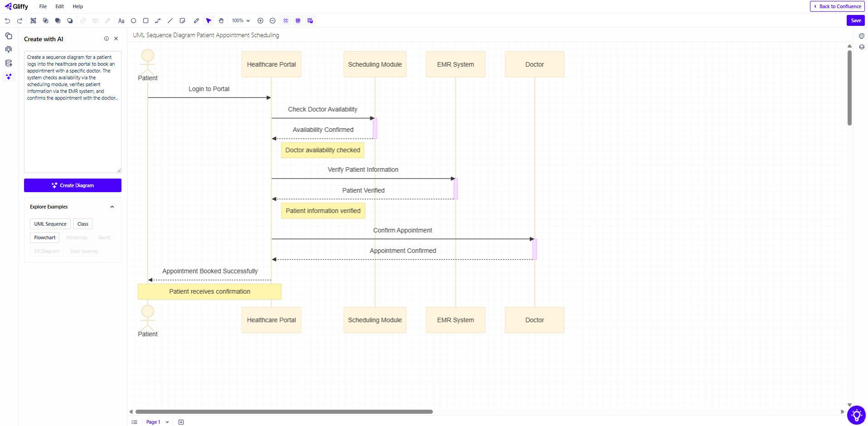Viewport: 868px width, 426px height.
Task: Click the diagram title text
Action: coord(206,35)
